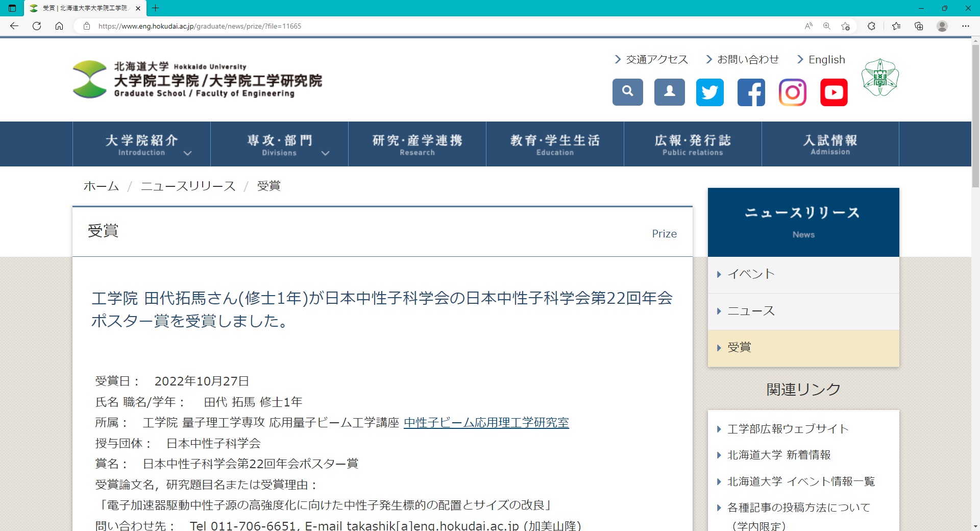Click the 授与団体 日本中性子科学会 line
The height and width of the screenshot is (531, 980).
[x=178, y=443]
